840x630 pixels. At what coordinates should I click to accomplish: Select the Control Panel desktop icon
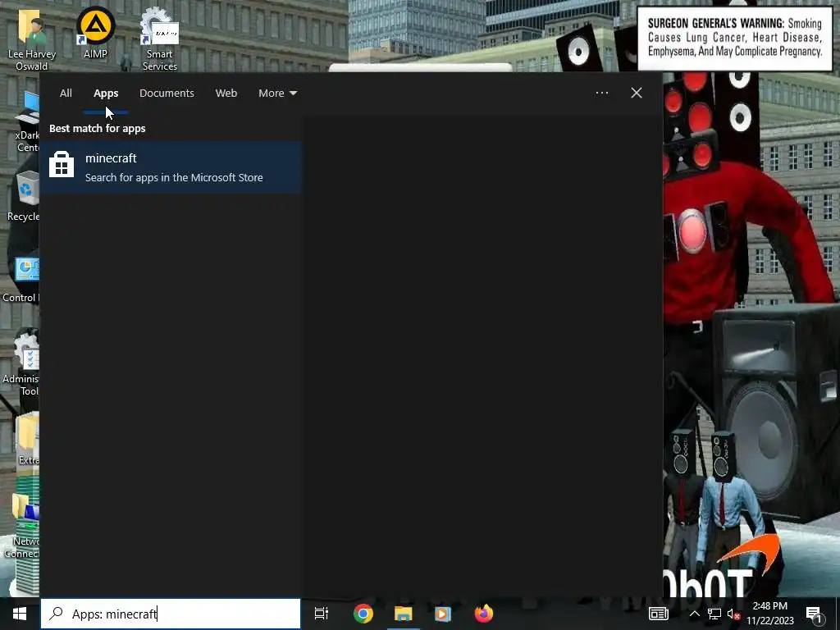[x=21, y=280]
